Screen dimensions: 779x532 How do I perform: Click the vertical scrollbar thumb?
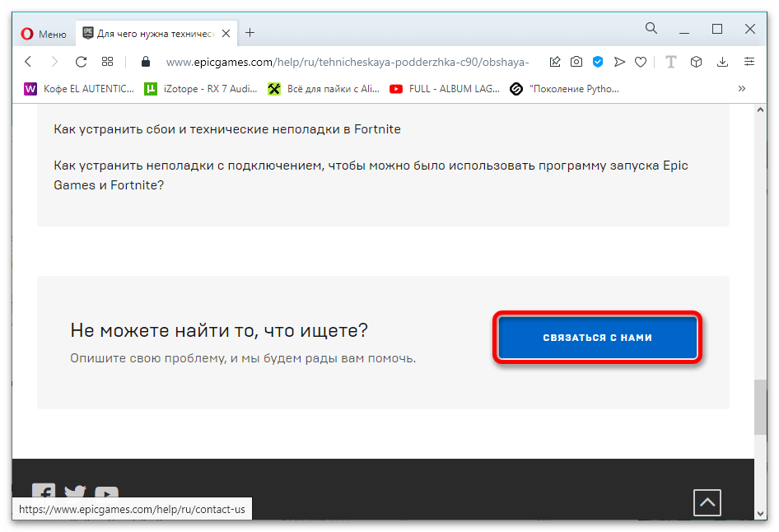(760, 408)
